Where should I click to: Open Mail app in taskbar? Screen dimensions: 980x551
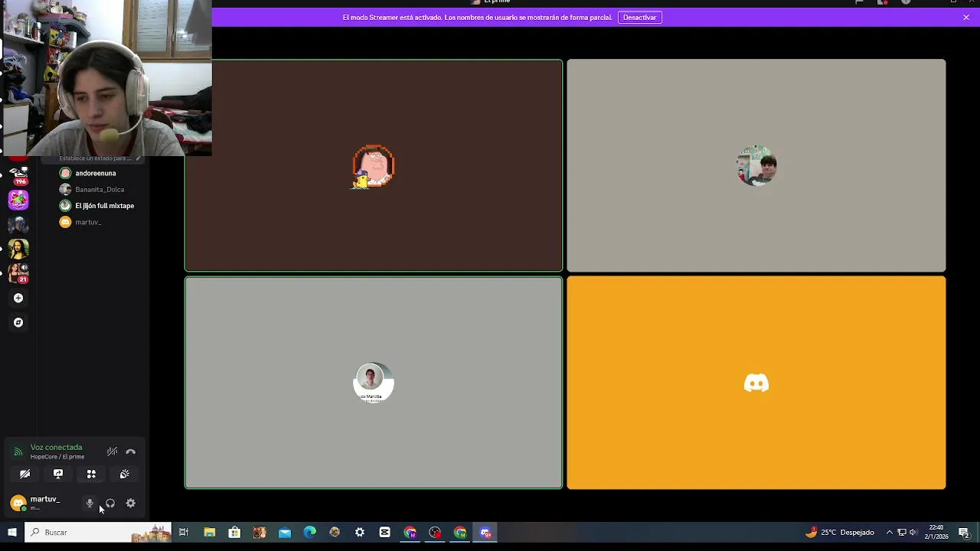(x=285, y=533)
